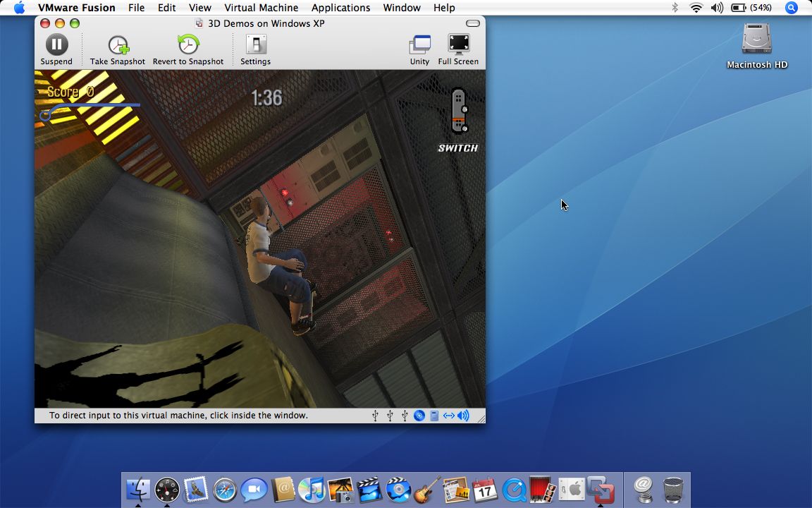Open the Applications menu
The image size is (812, 508).
[x=340, y=8]
